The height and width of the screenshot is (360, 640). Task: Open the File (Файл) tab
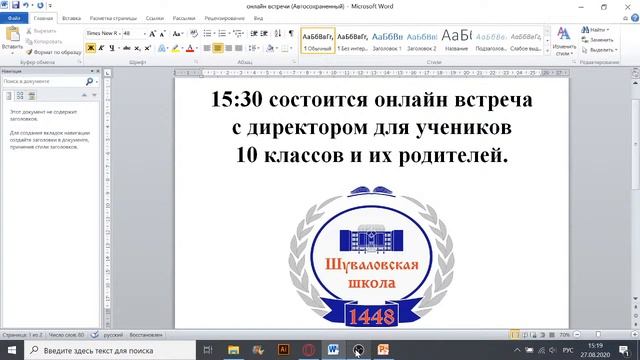tap(14, 18)
